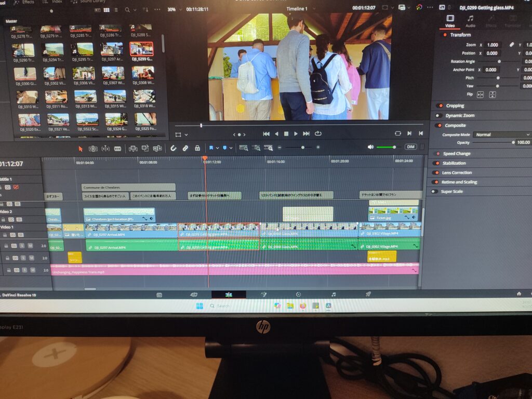The image size is (532, 399).
Task: Click the Custom Zoom icon
Action: [269, 148]
